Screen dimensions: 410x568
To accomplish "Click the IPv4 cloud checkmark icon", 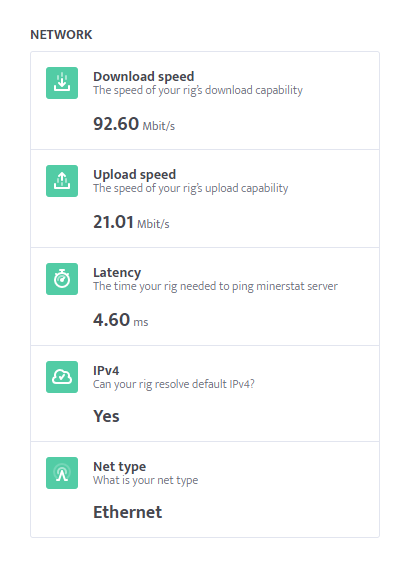I will pos(62,377).
